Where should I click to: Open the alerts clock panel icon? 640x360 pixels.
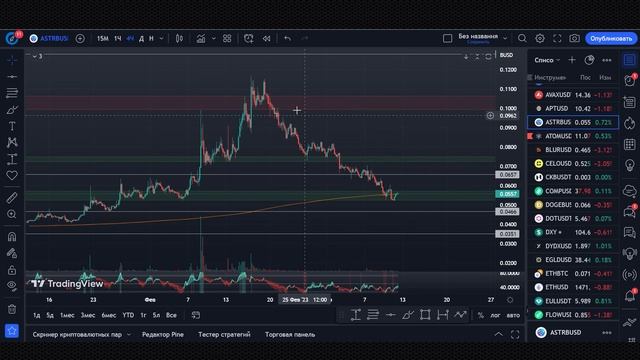point(630,80)
